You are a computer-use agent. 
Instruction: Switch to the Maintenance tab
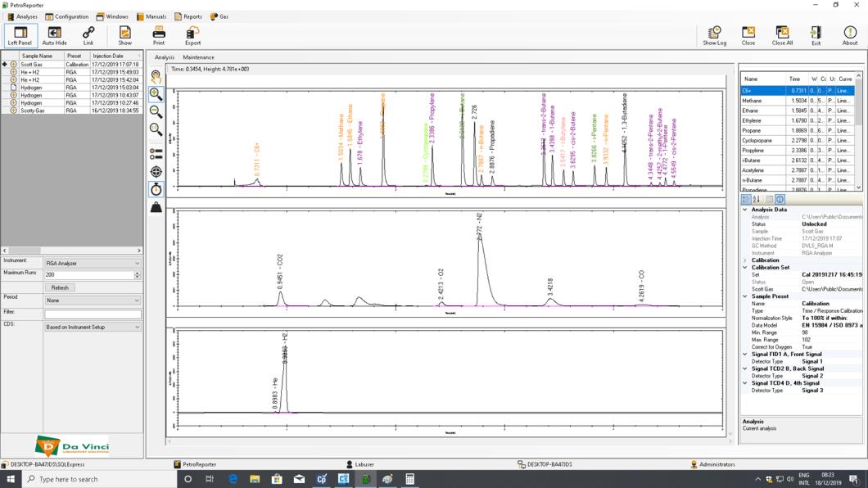tap(197, 57)
